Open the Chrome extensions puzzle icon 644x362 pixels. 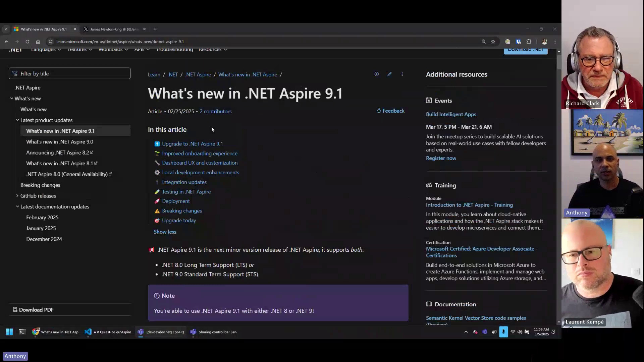click(529, 42)
